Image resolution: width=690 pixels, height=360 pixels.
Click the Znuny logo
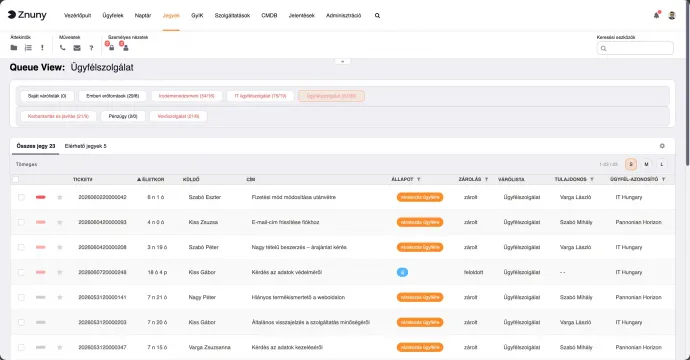coord(27,15)
